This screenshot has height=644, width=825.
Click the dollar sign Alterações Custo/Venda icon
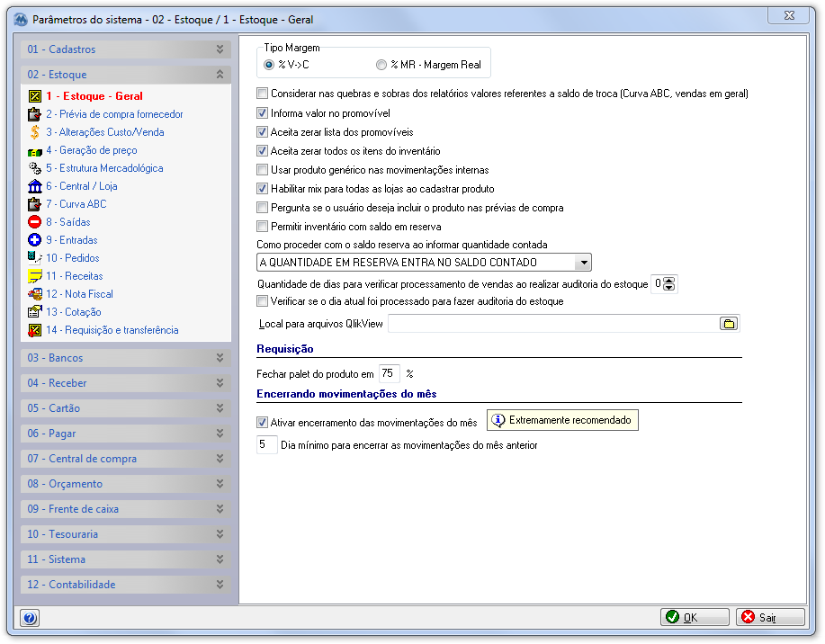tap(35, 132)
